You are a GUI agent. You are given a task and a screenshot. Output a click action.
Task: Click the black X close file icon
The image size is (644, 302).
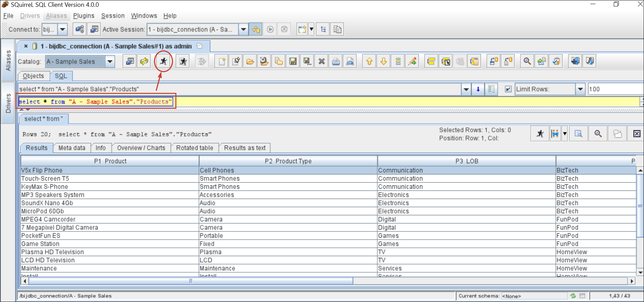(321, 62)
